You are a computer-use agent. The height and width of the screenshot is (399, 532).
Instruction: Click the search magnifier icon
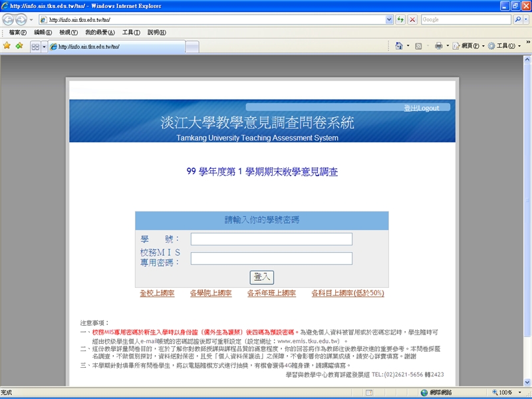click(518, 20)
